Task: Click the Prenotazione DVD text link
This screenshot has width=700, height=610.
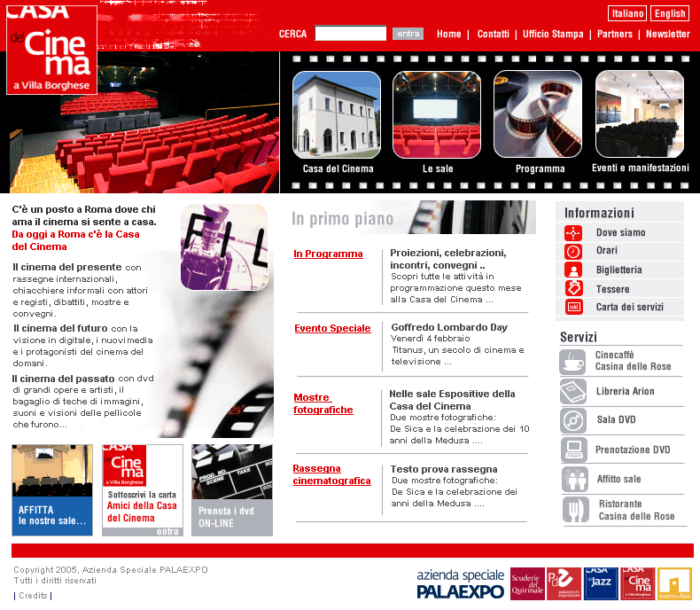Action: (633, 450)
